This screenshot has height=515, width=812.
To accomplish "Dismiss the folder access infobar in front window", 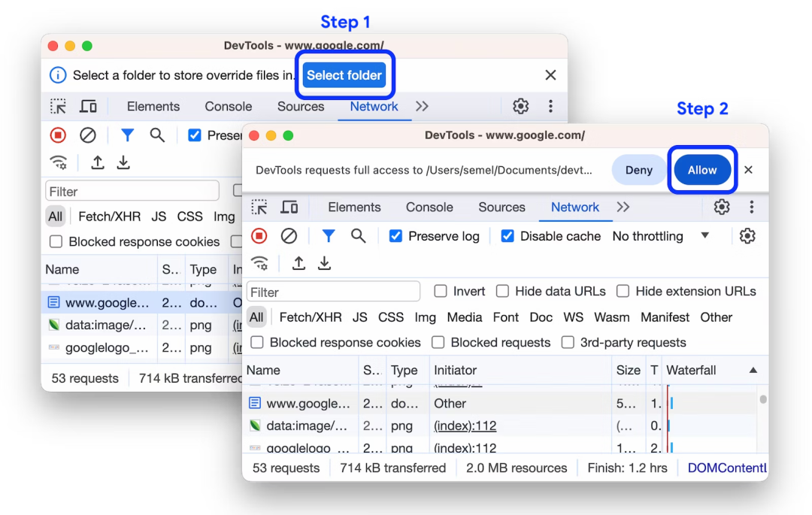I will click(x=748, y=170).
